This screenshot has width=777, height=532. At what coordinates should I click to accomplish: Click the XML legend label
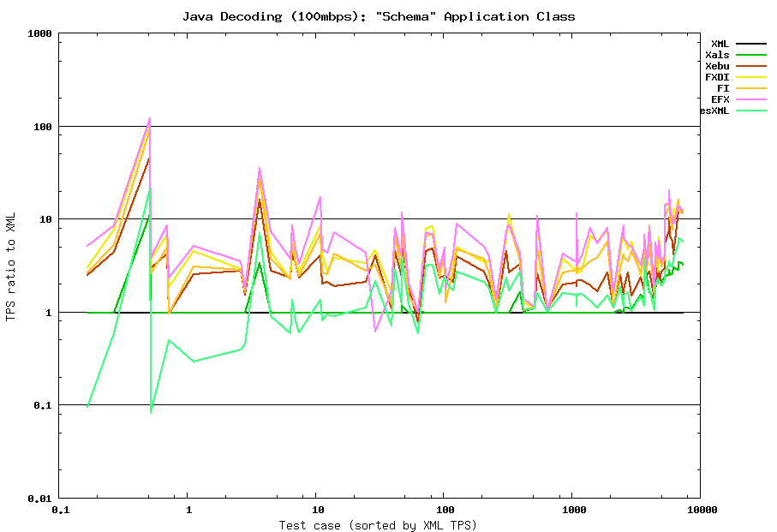720,44
